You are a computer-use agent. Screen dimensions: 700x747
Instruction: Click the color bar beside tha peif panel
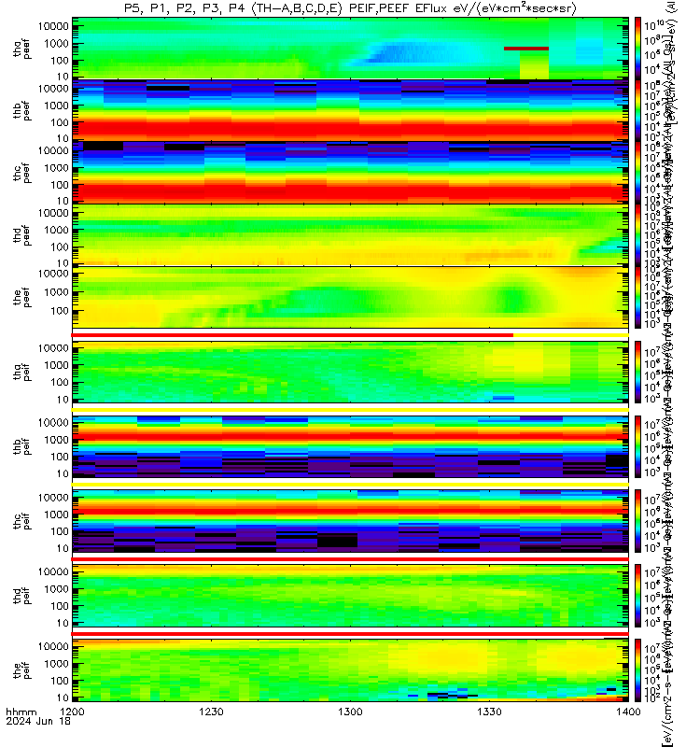(638, 372)
